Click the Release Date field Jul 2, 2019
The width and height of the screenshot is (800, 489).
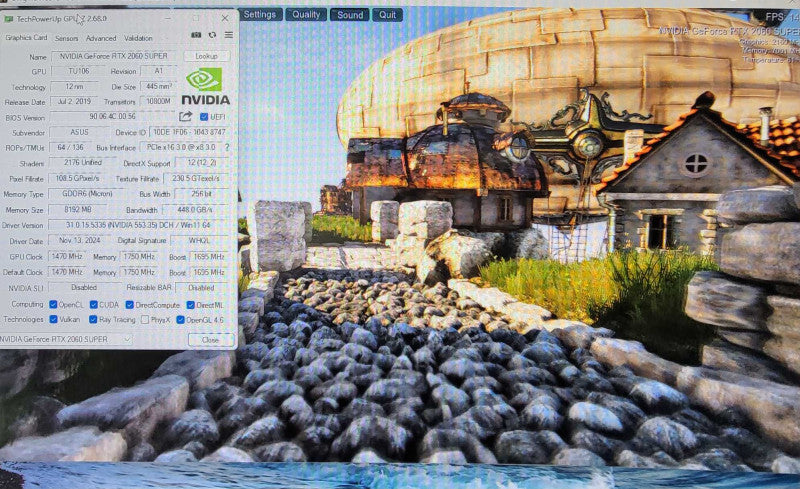point(74,101)
